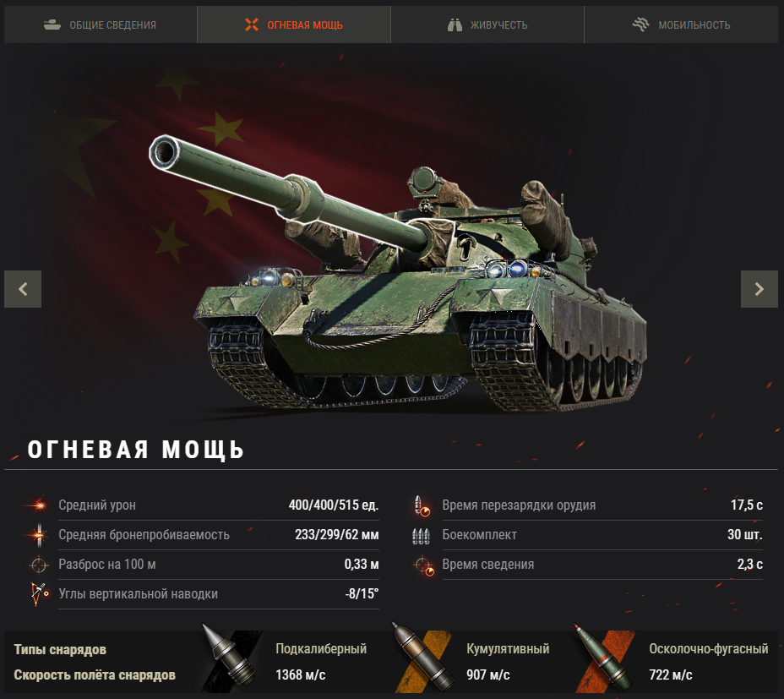Click the tank icon on Общие сведения tab

(52, 25)
